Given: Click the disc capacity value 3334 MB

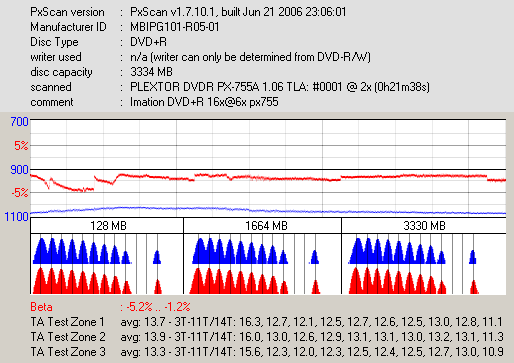Looking at the screenshot, I should (x=151, y=72).
